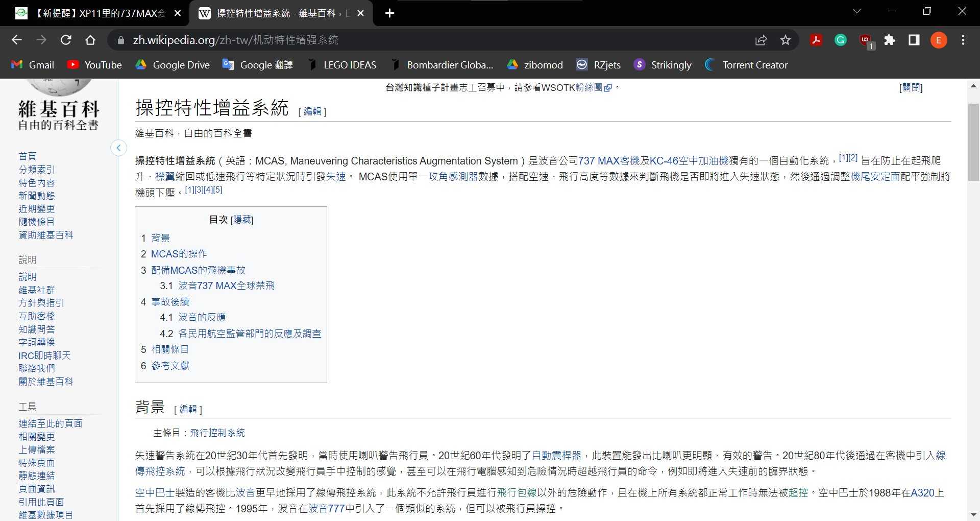
Task: Open the browser home page
Action: pos(90,40)
